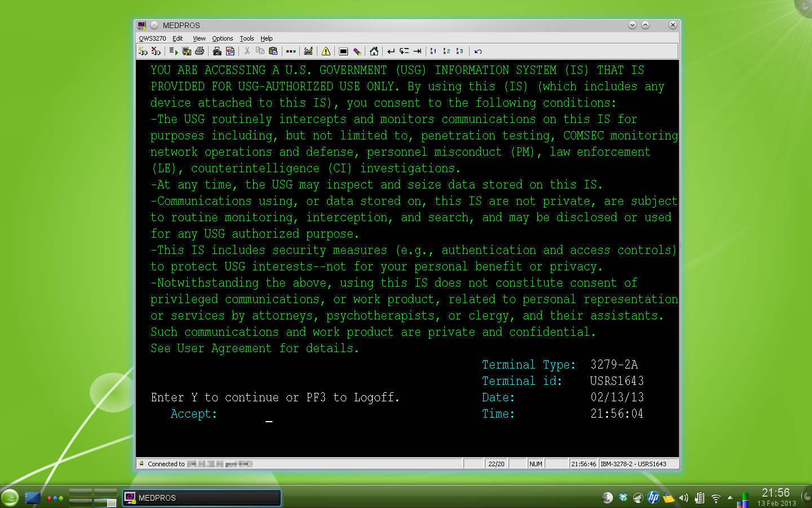Open the View menu

[x=199, y=38]
